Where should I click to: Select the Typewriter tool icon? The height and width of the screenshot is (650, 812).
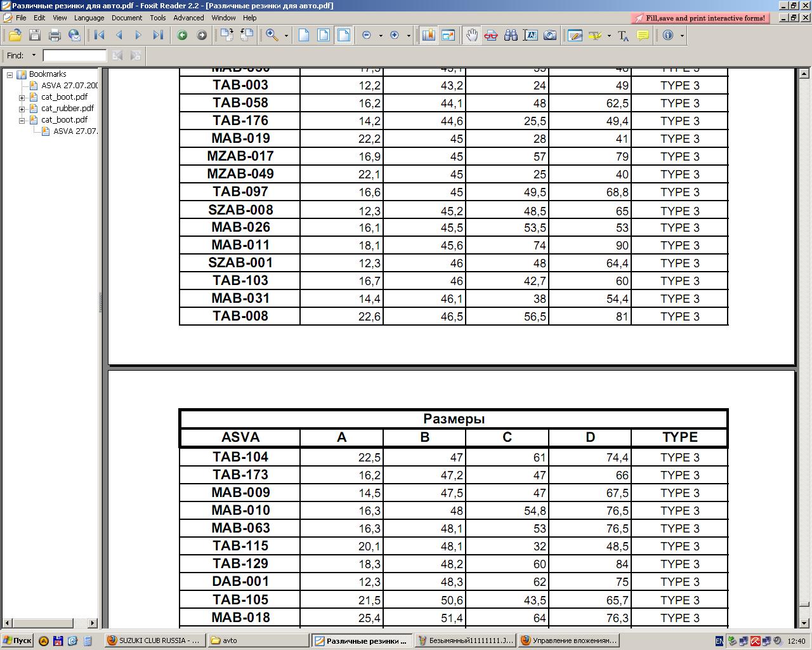pyautogui.click(x=623, y=36)
